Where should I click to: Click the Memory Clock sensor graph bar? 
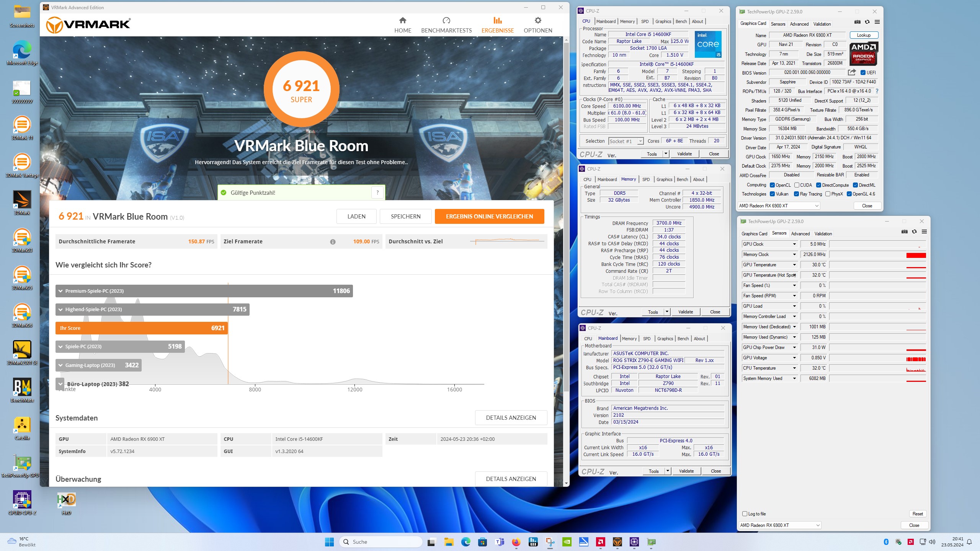877,254
